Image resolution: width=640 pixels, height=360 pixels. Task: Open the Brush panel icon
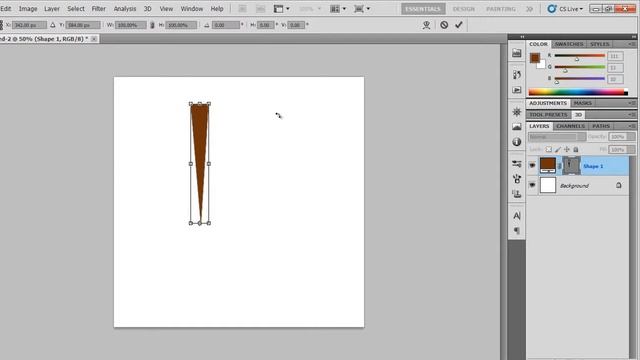tap(517, 179)
